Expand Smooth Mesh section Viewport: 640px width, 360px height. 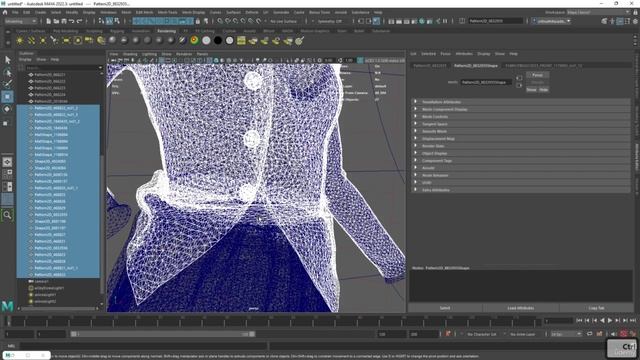[x=521, y=131]
